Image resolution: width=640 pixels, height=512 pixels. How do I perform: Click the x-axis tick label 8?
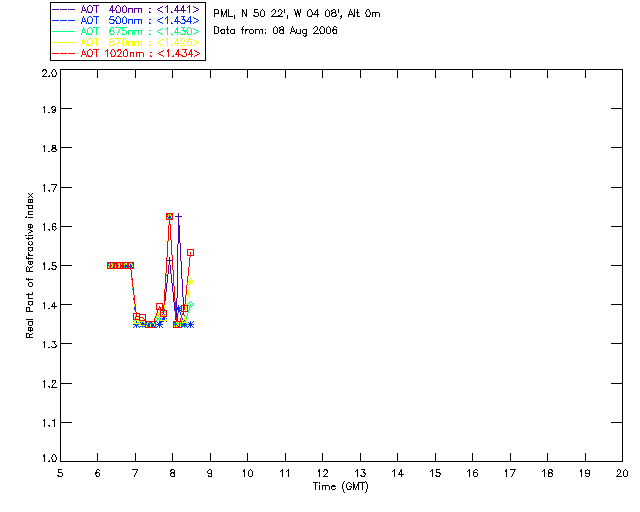(x=173, y=473)
